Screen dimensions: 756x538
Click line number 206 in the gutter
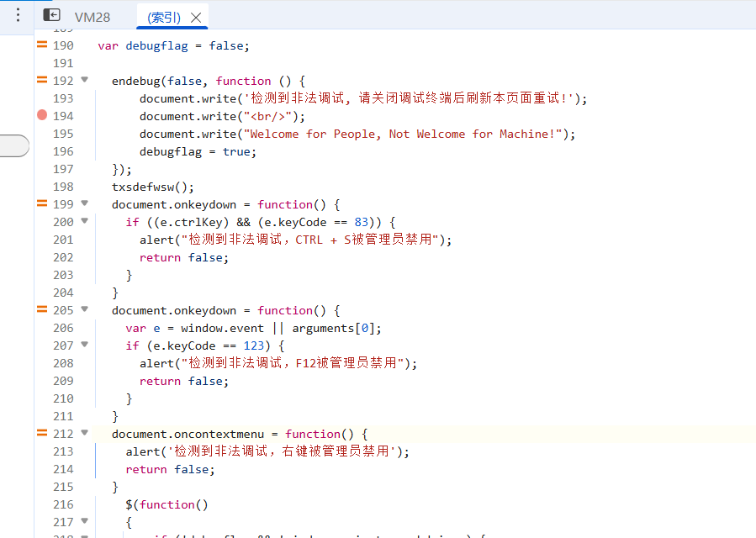63,329
